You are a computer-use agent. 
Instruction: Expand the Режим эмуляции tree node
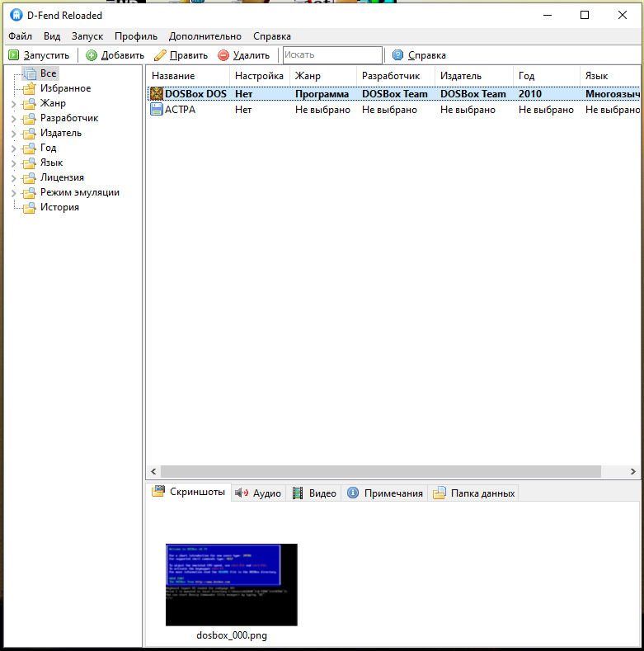tap(14, 193)
